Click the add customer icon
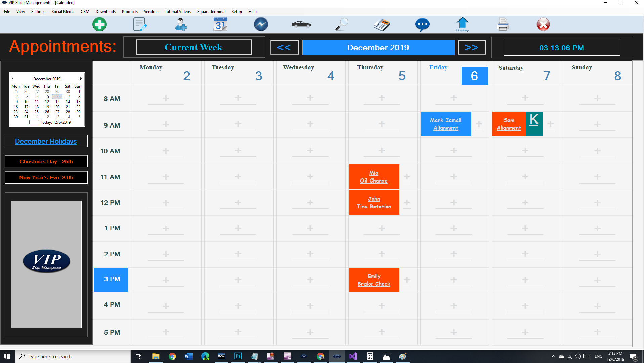Screen dimensions: 644x363 pos(181,25)
